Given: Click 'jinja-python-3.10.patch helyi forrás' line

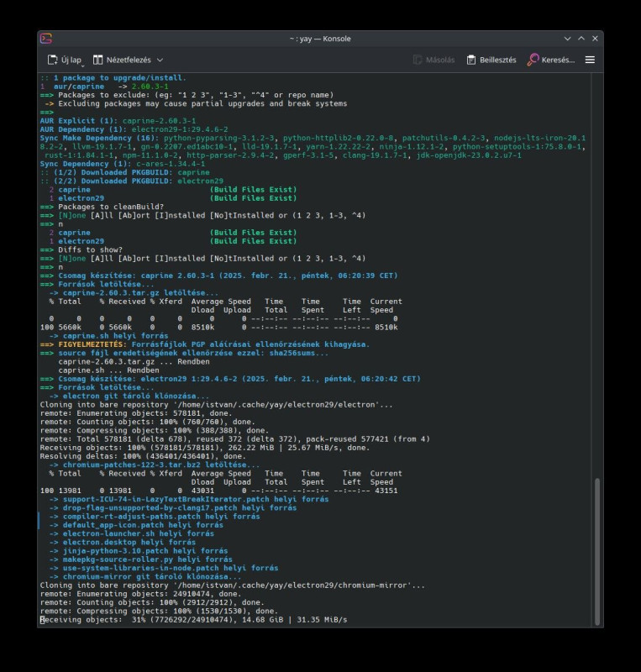Looking at the screenshot, I should tap(139, 551).
